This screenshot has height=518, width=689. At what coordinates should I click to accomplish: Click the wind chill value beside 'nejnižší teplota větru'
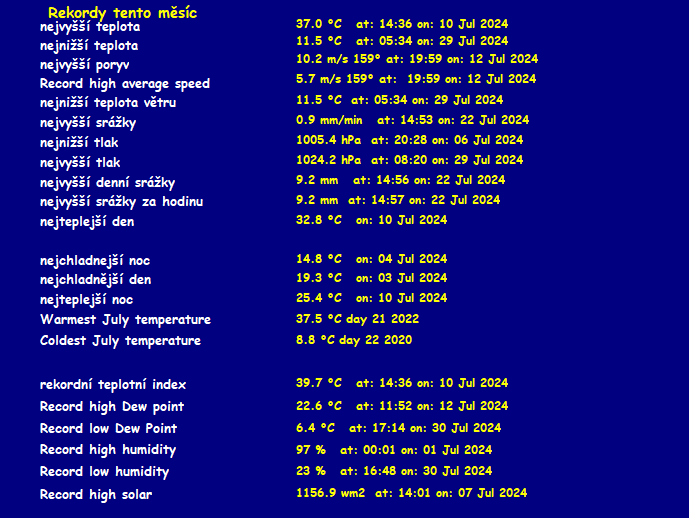click(x=399, y=100)
